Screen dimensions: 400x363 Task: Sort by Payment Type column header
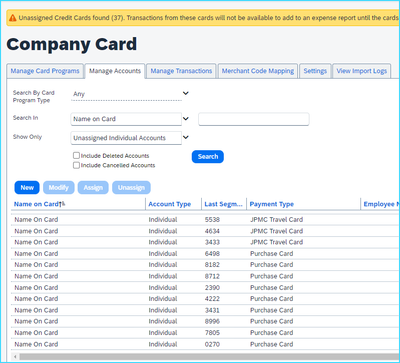pyautogui.click(x=272, y=204)
